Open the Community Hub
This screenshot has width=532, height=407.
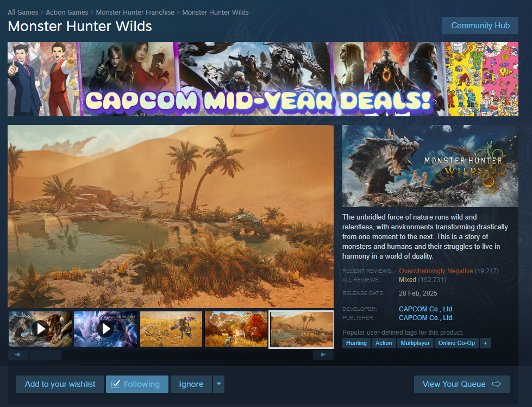480,26
